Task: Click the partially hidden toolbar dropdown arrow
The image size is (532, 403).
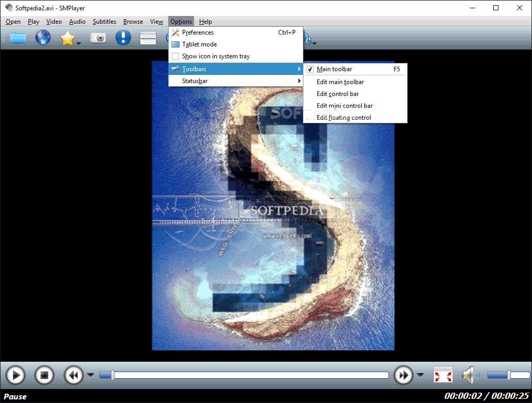Action: click(x=315, y=43)
